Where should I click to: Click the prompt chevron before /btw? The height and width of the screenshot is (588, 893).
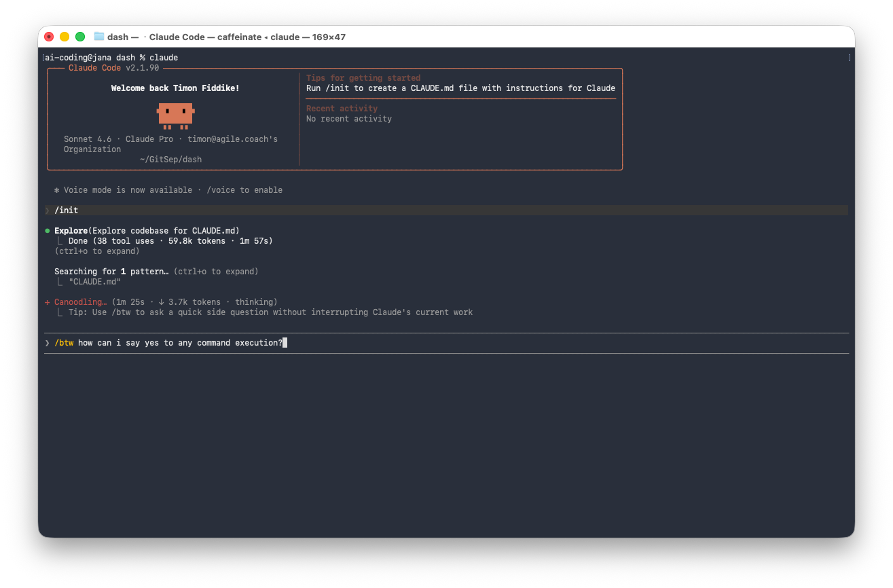click(48, 343)
